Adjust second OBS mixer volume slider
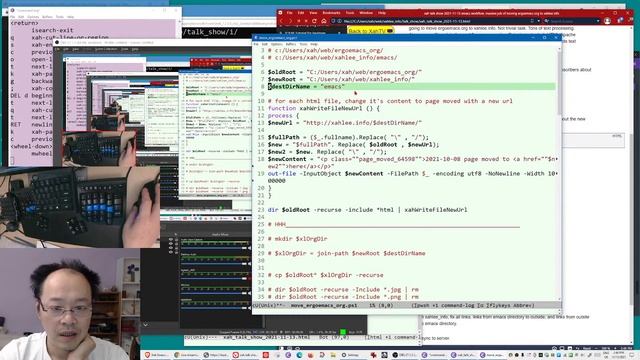The image size is (640, 360). 214,264
